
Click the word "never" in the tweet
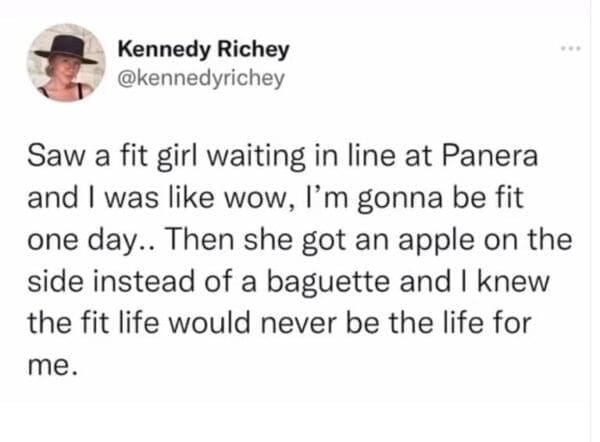[322, 325]
